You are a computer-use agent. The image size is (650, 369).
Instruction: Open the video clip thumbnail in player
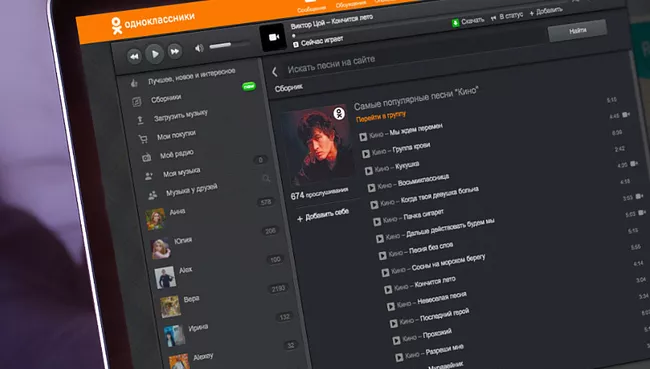273,37
